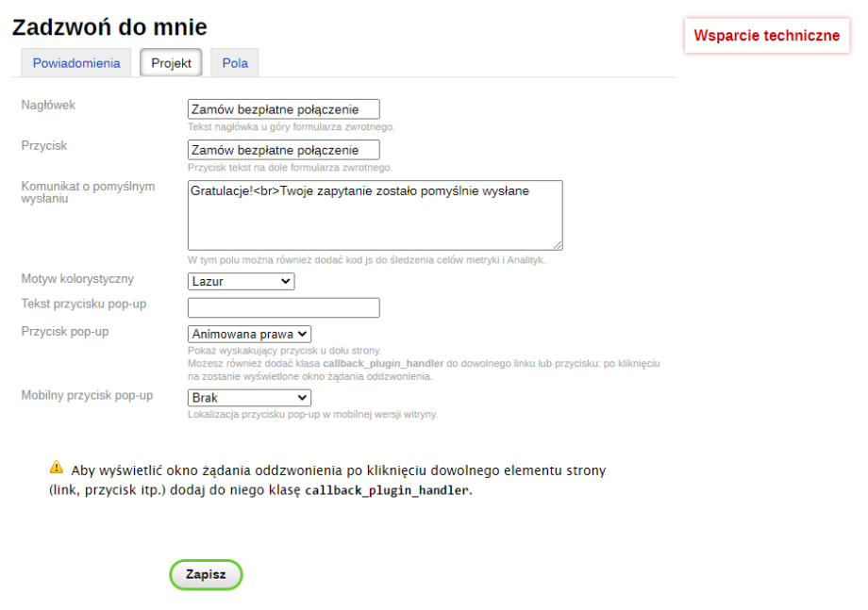Click the yellow warning triangle icon
Screen dimensions: 868x610
(x=57, y=469)
